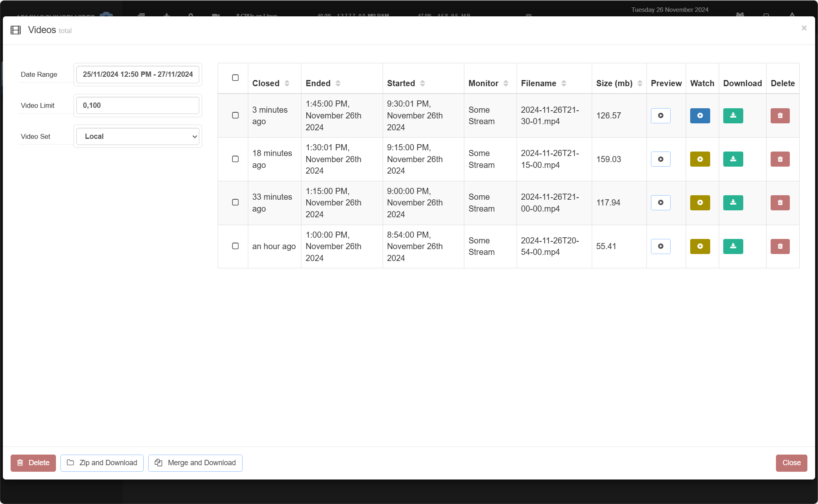
Task: Download the 2024-11-26T20-54-00.mp4 file
Action: [733, 246]
